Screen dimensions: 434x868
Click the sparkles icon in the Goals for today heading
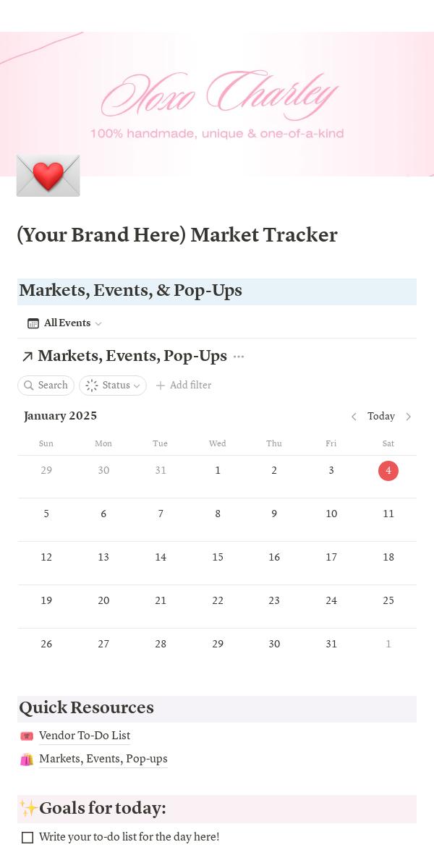tap(27, 808)
